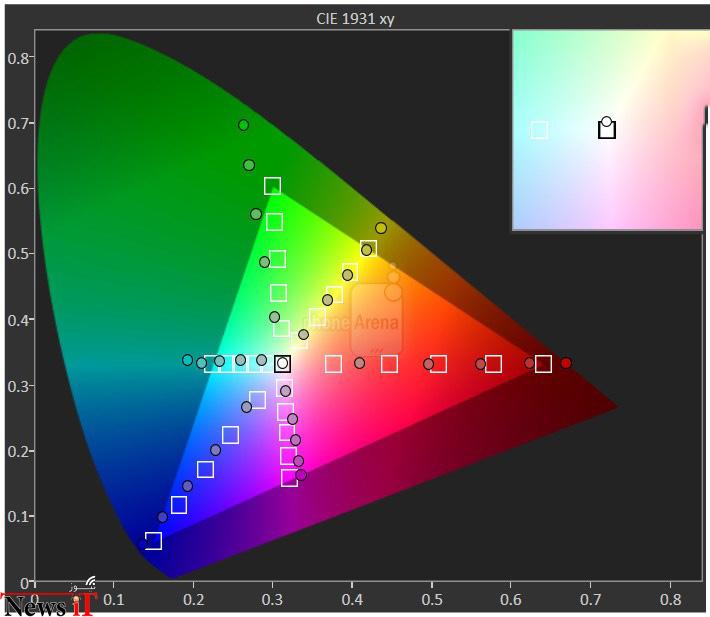Click the green primary target square at triangle apex
Image resolution: width=710 pixels, height=617 pixels.
(x=272, y=186)
